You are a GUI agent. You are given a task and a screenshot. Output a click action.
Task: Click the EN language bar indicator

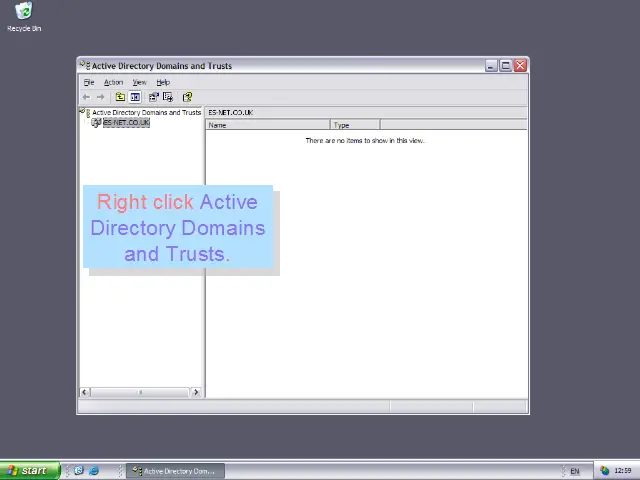(x=574, y=471)
